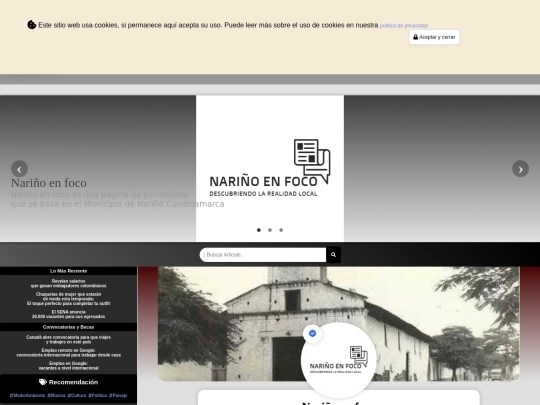Viewport: 540px width, 405px height.
Task: Advance to the next carousel slide arrow
Action: (x=520, y=169)
